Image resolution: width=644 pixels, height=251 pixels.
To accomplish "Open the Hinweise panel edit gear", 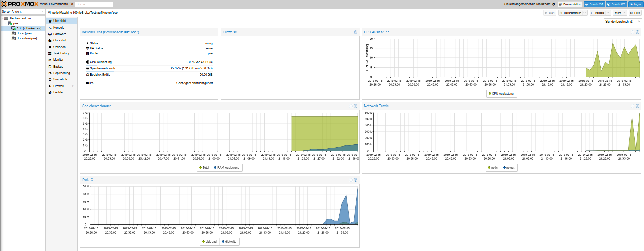I will point(356,32).
